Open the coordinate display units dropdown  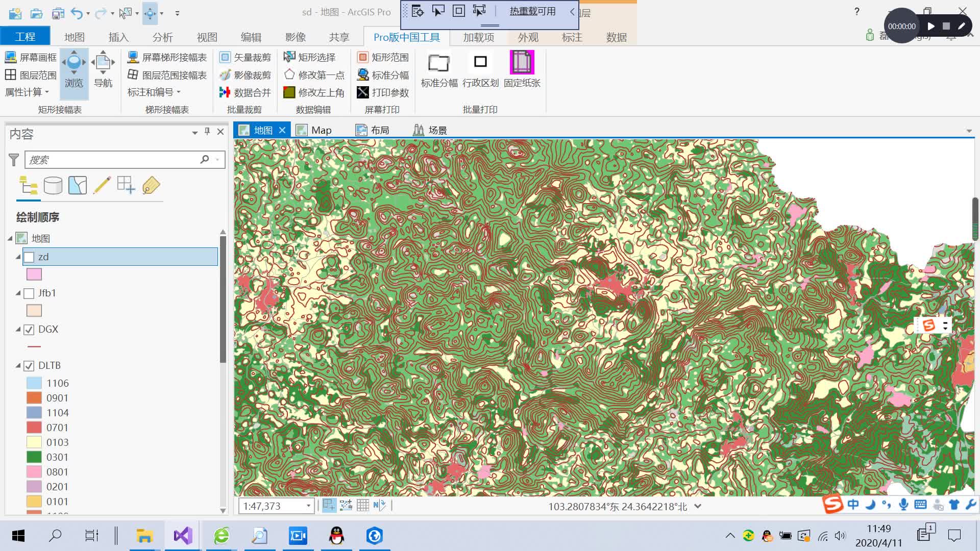click(x=698, y=506)
